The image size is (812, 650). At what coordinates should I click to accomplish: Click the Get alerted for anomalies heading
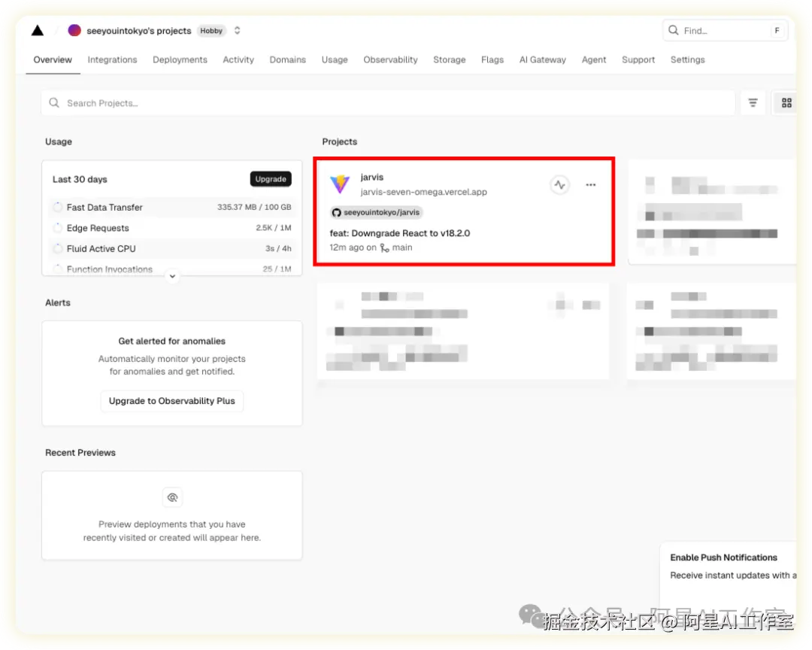coord(172,341)
